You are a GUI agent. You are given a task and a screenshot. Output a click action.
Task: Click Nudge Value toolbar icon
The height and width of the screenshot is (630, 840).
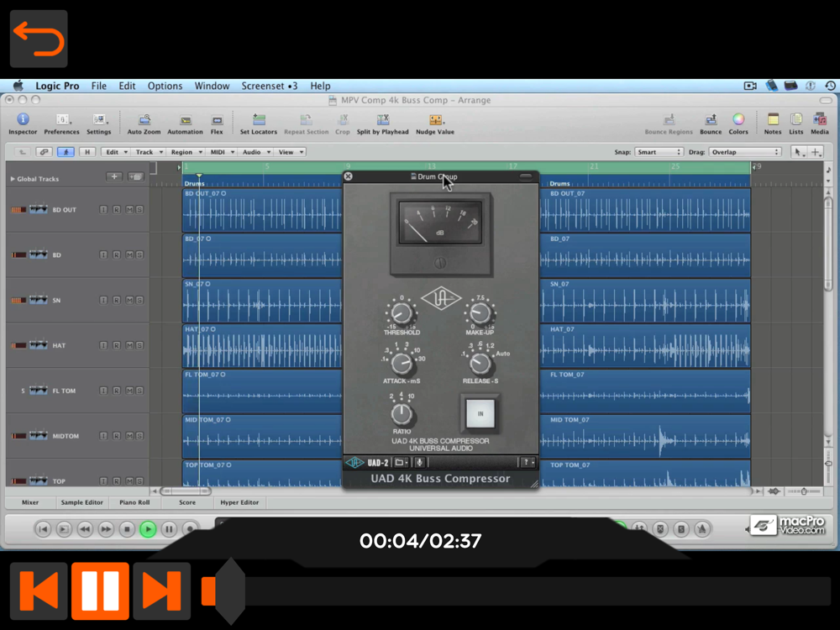click(x=435, y=123)
